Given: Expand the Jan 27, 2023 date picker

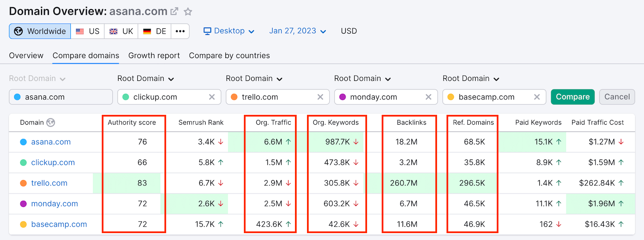Looking at the screenshot, I should tap(298, 31).
